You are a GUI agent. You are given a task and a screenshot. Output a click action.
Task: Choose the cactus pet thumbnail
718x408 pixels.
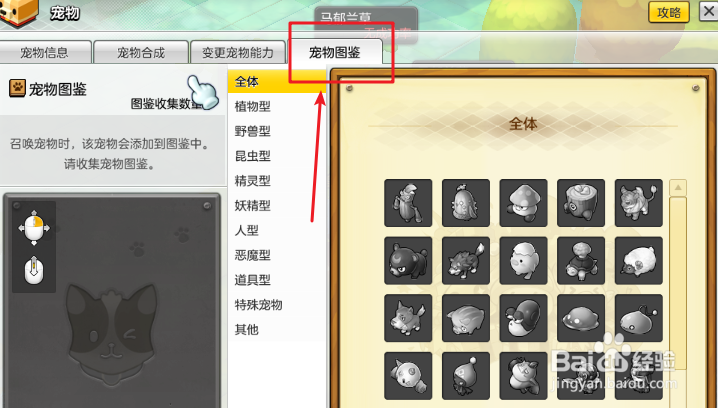466,203
